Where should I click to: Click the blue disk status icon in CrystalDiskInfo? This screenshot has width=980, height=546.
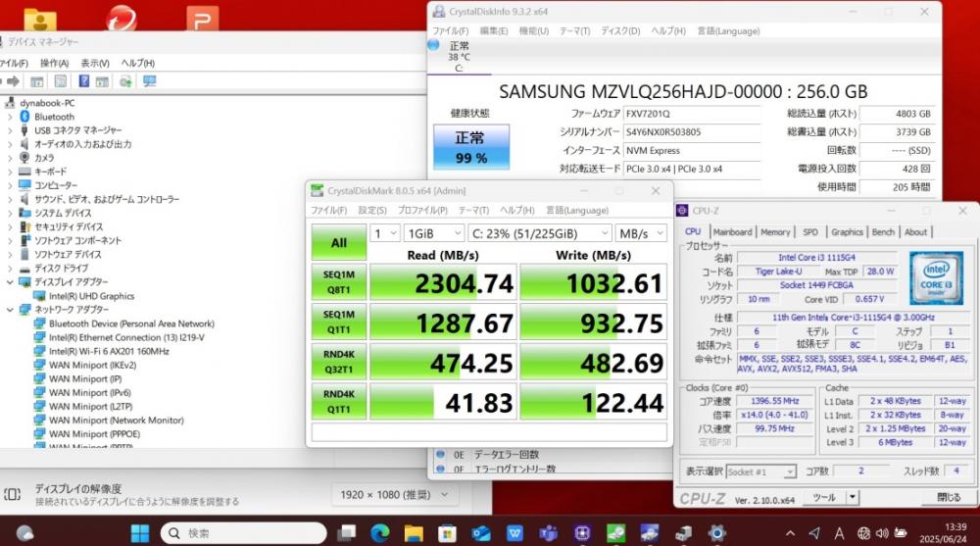click(x=434, y=45)
